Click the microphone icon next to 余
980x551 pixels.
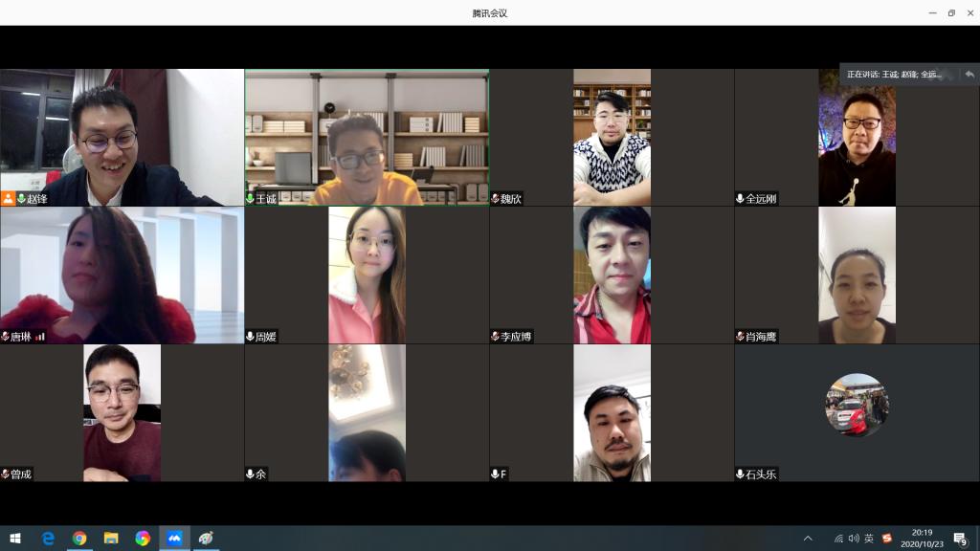click(250, 474)
